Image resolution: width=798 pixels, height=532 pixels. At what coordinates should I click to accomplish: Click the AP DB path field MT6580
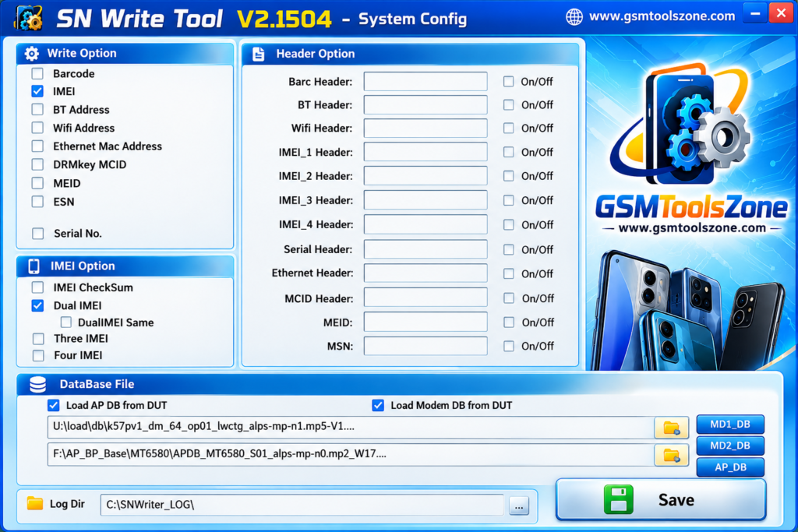351,455
